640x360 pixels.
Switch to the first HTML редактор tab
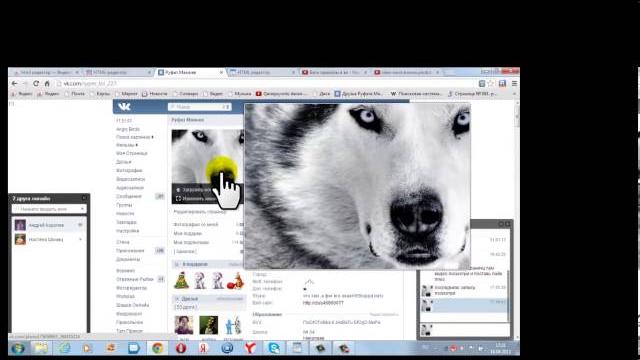(116, 72)
